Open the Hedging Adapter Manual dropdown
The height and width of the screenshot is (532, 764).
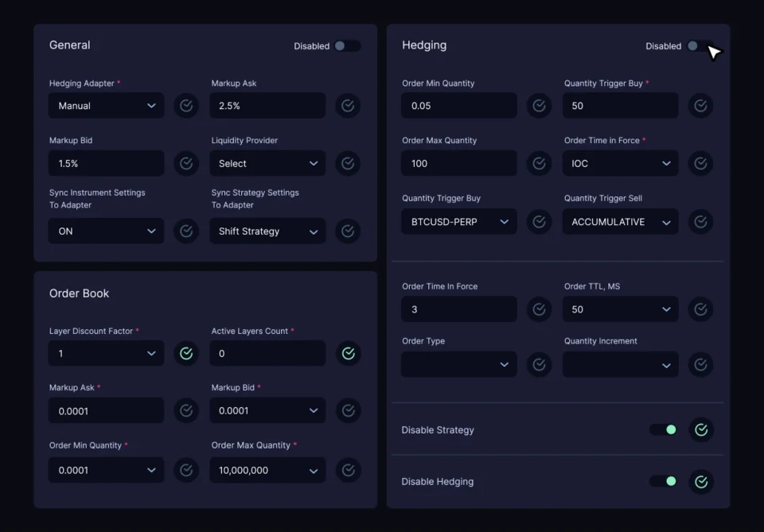click(107, 106)
